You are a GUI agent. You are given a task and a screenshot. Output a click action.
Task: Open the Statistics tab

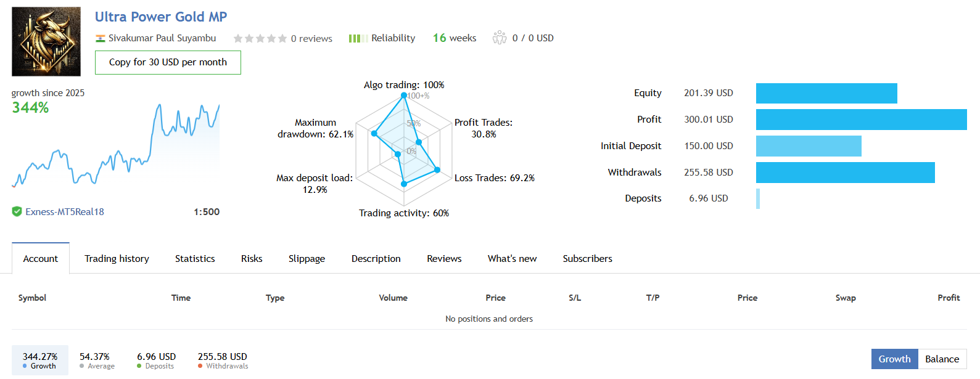(x=195, y=258)
